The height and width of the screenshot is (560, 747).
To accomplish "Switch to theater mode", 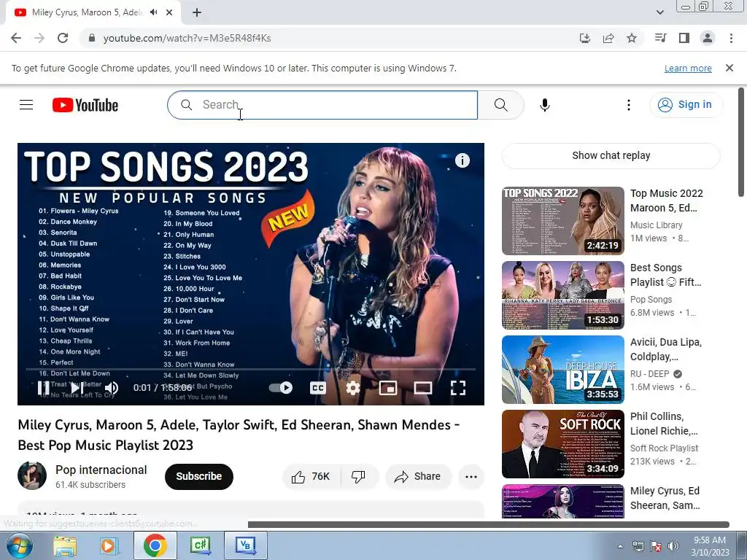I will click(x=422, y=388).
